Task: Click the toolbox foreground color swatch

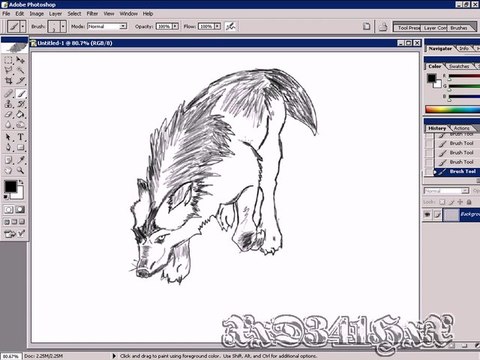Action: (x=10, y=187)
